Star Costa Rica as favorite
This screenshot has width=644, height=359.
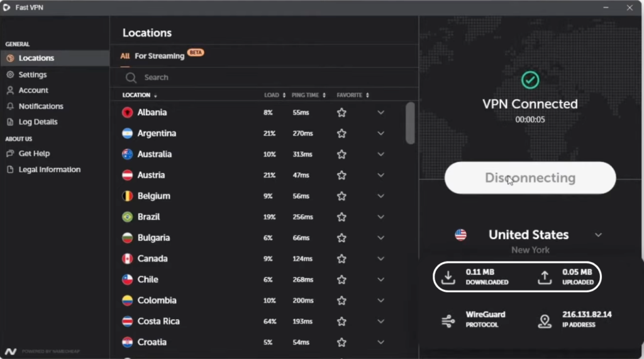341,321
